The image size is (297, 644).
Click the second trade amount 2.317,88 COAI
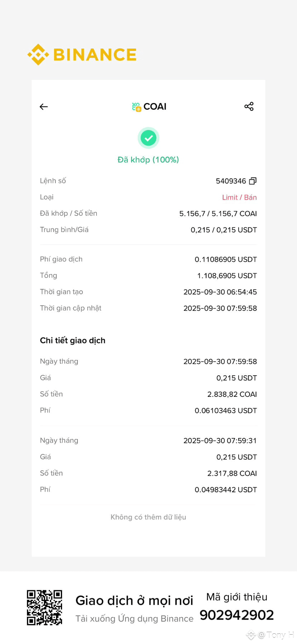[x=232, y=473]
